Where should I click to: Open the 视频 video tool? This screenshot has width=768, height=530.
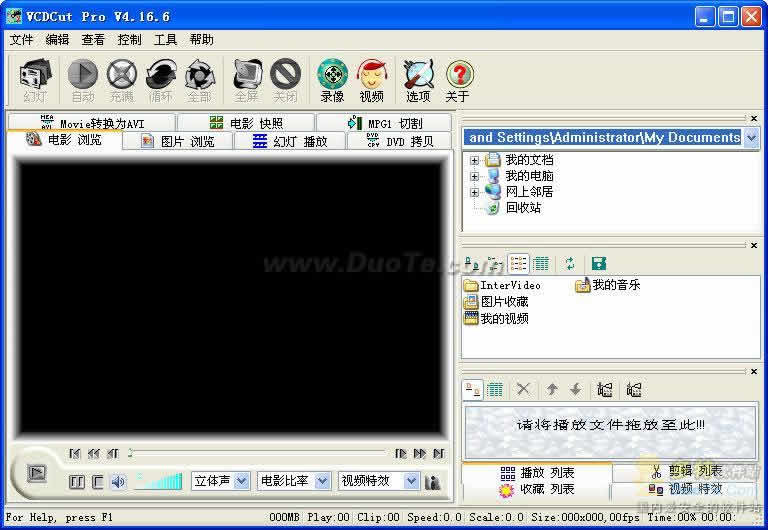[372, 81]
